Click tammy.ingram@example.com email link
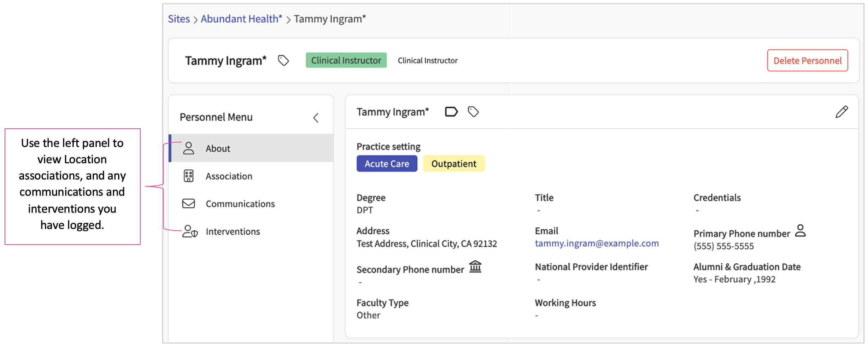The image size is (868, 347). pyautogui.click(x=597, y=243)
